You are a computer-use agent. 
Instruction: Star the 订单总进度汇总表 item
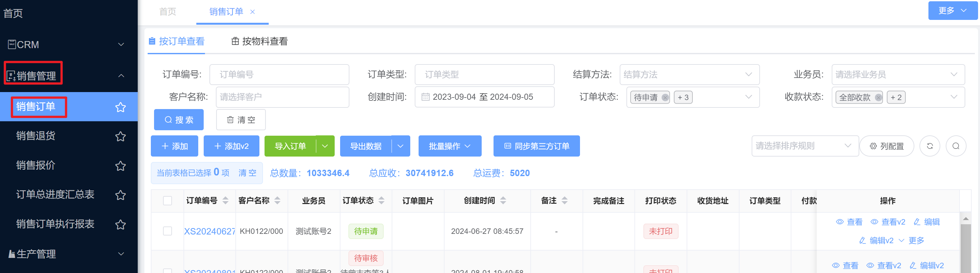tap(121, 195)
